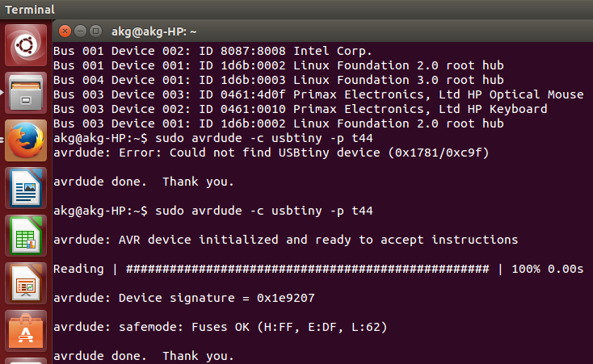Click the AVR device initialized message
This screenshot has height=364, width=593.
point(285,240)
